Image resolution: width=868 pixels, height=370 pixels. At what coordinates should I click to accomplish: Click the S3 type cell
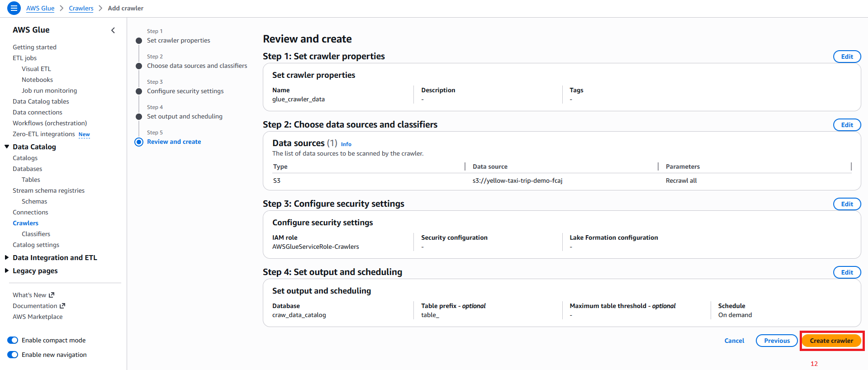point(277,180)
